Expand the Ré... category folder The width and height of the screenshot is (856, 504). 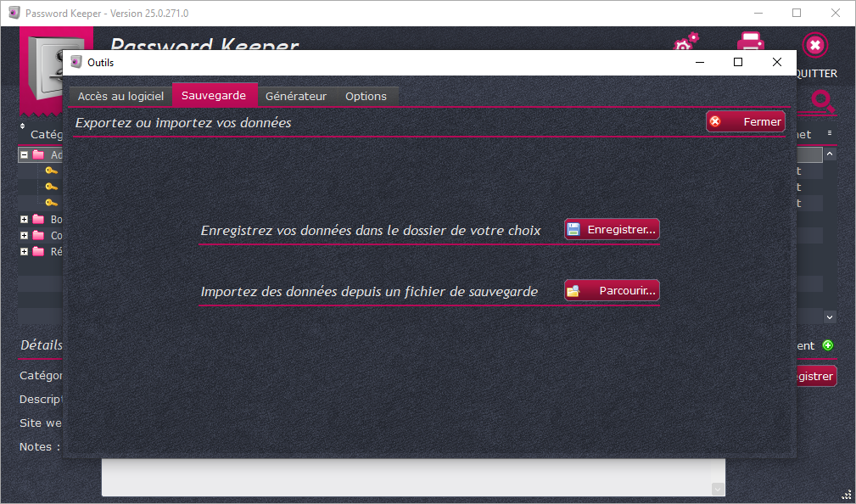[24, 252]
